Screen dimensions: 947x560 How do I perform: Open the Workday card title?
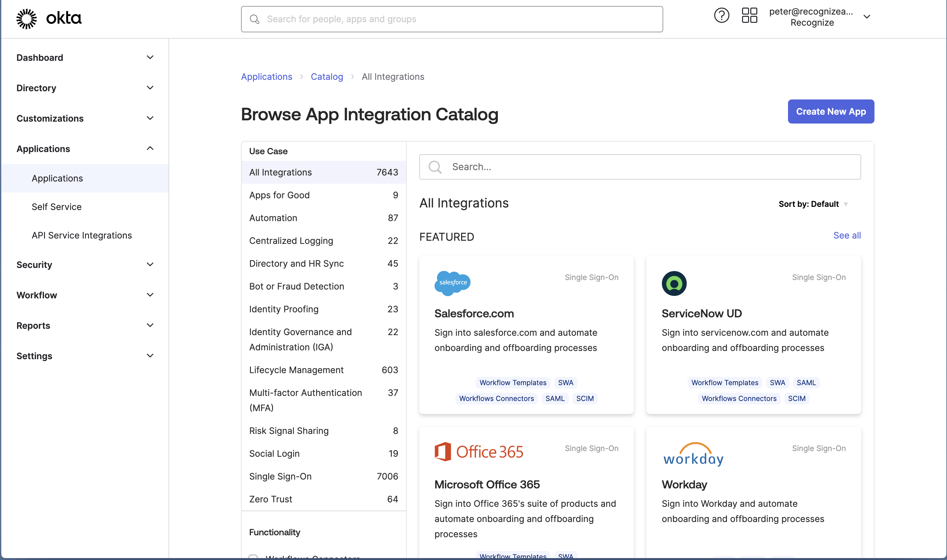(x=684, y=485)
